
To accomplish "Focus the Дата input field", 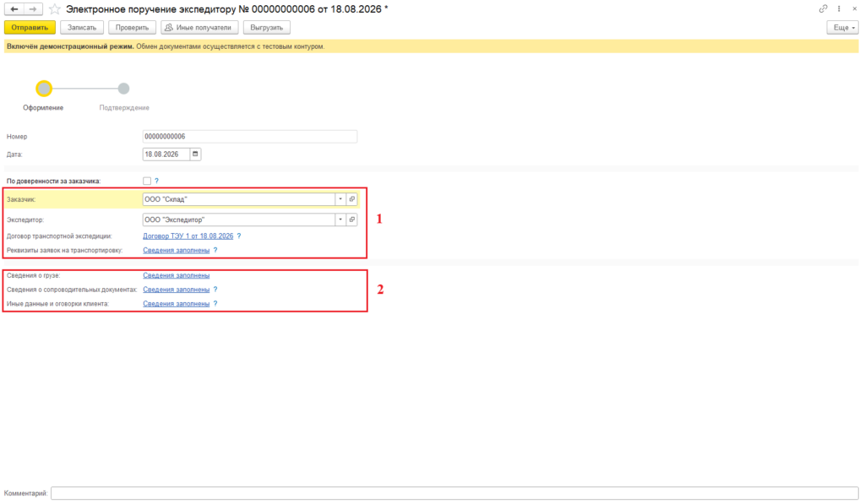I will click(x=166, y=154).
